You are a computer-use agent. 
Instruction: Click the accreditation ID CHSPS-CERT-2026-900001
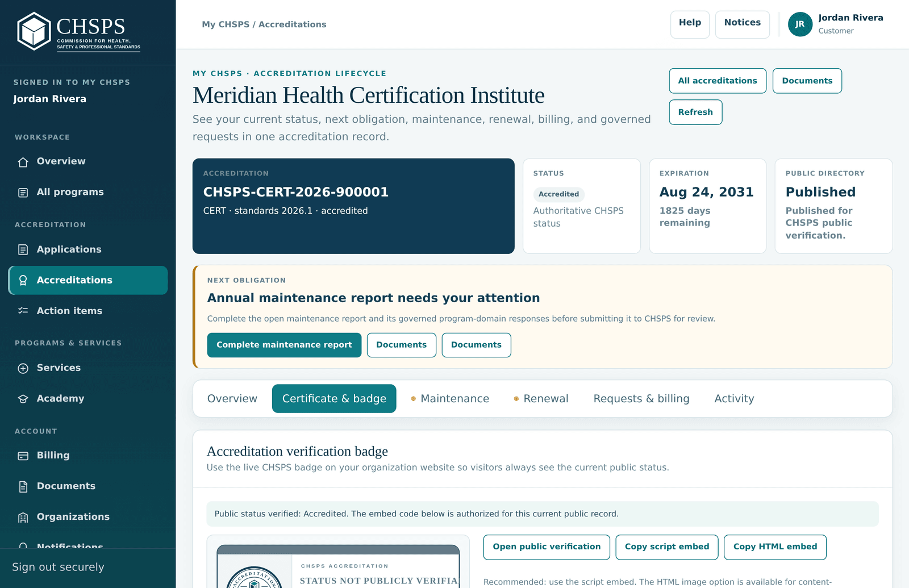coord(296,192)
